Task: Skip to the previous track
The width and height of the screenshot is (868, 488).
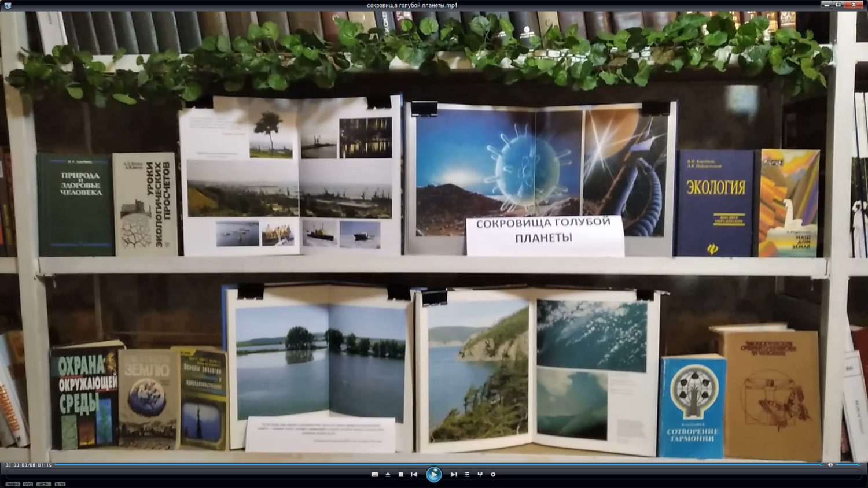Action: pyautogui.click(x=414, y=474)
